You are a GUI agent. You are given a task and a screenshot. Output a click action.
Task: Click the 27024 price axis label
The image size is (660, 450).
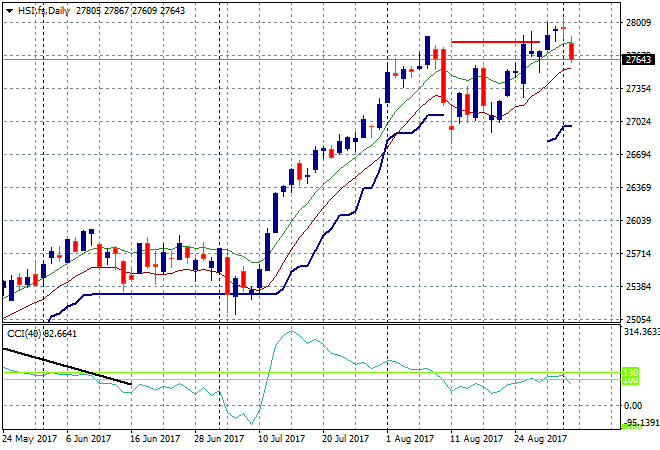tap(638, 122)
